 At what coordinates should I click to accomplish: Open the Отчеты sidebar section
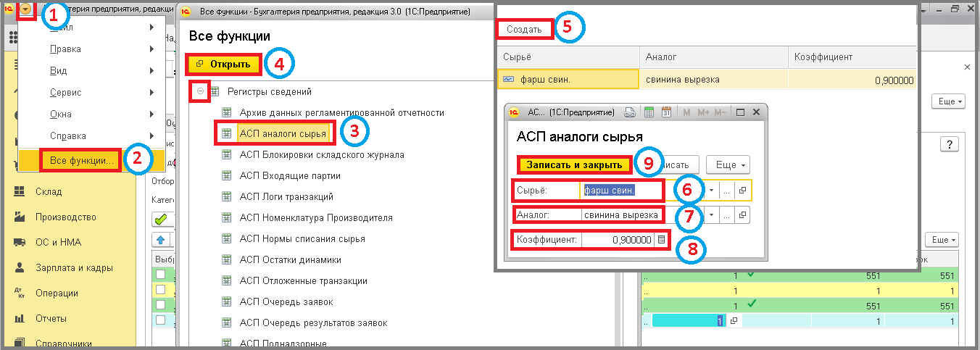(51, 319)
